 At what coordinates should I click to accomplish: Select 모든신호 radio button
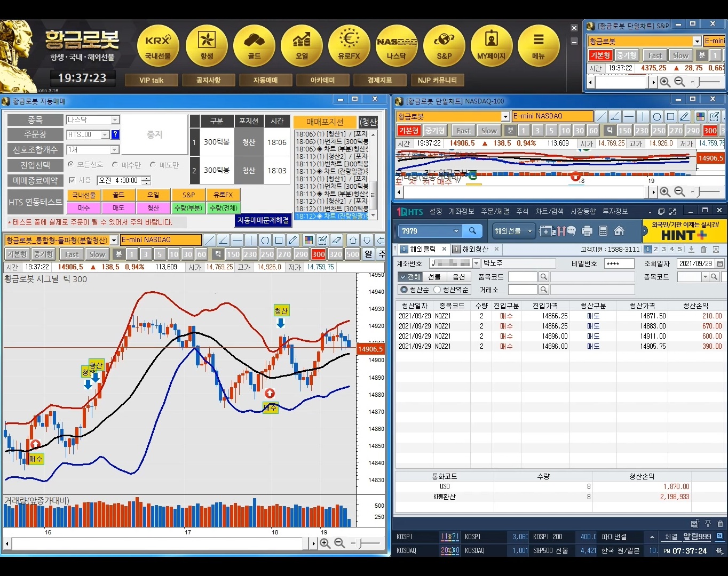pyautogui.click(x=71, y=165)
